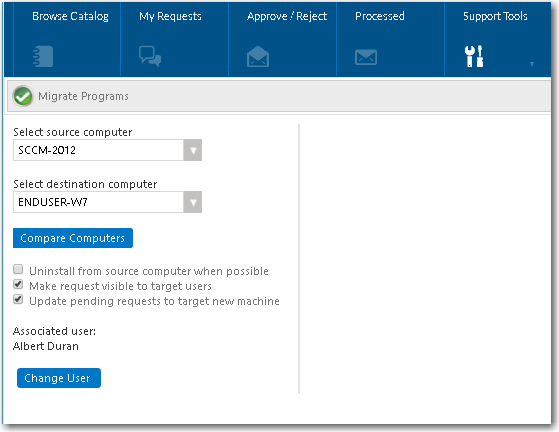Click the Browse Catalog notebook icon
The height and width of the screenshot is (432, 559).
(x=43, y=56)
